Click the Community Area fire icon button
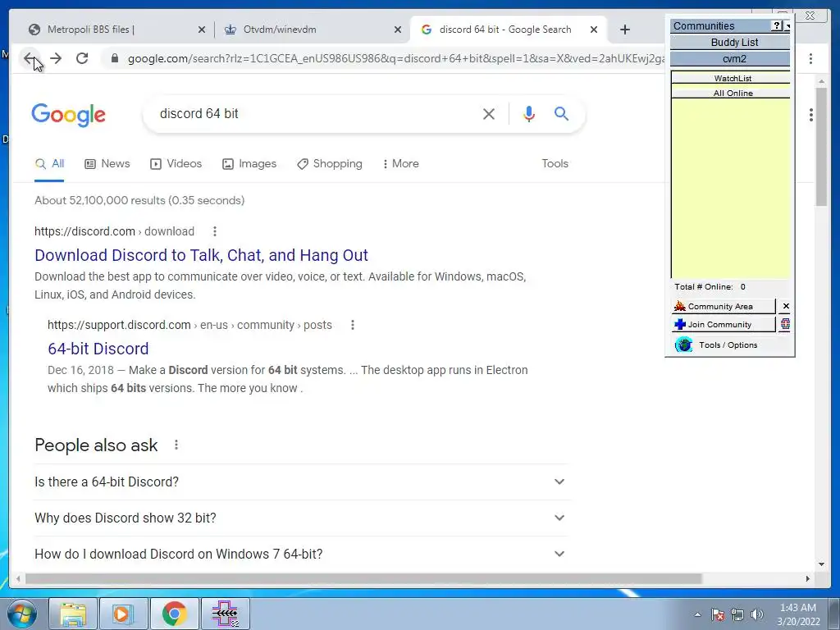This screenshot has height=630, width=840. (x=724, y=307)
